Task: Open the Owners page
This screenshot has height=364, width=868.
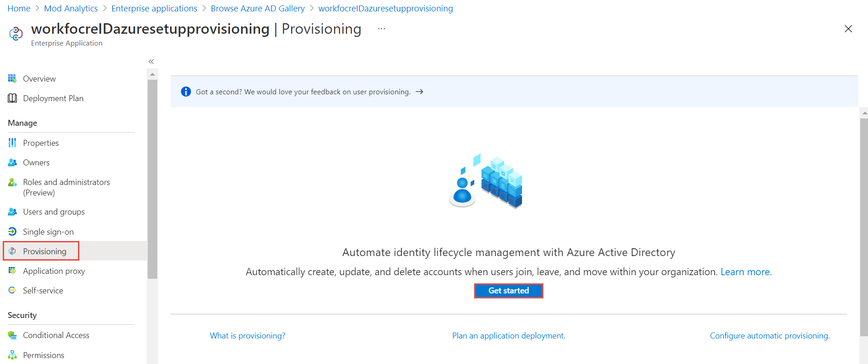Action: [36, 162]
